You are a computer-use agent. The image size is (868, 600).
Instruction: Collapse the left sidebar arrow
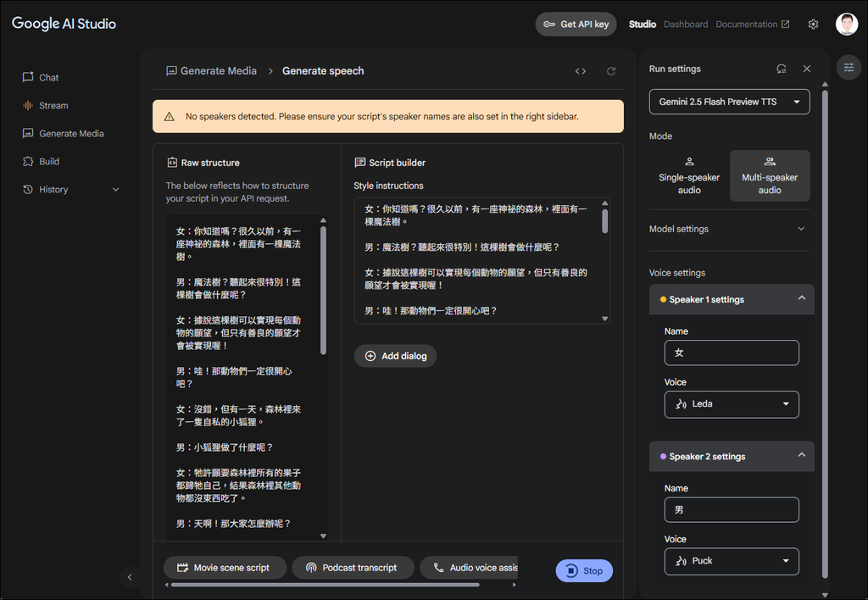(x=130, y=577)
